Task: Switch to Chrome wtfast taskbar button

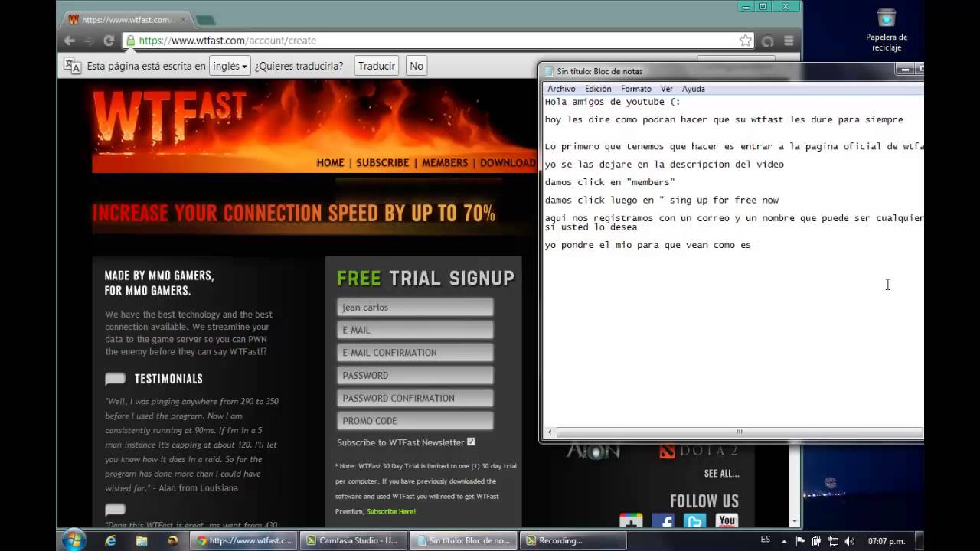Action: coord(242,540)
